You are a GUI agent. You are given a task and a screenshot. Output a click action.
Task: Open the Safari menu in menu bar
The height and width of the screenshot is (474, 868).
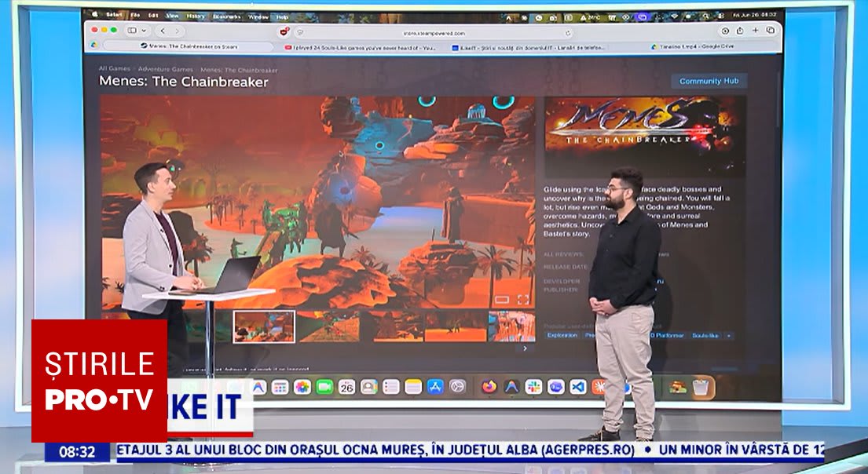(x=113, y=15)
